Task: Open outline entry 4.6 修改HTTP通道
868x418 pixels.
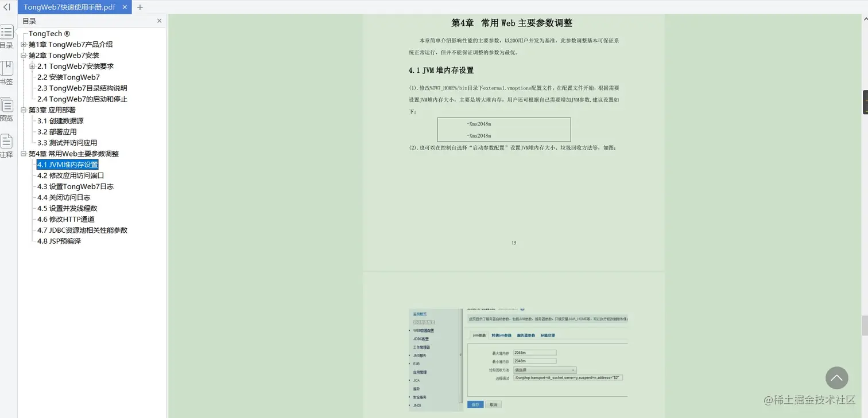Action: tap(66, 219)
